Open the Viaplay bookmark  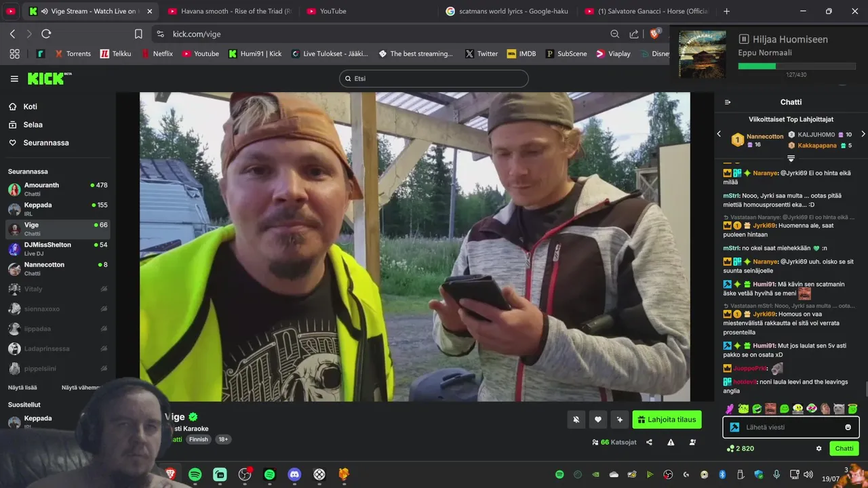coord(613,54)
